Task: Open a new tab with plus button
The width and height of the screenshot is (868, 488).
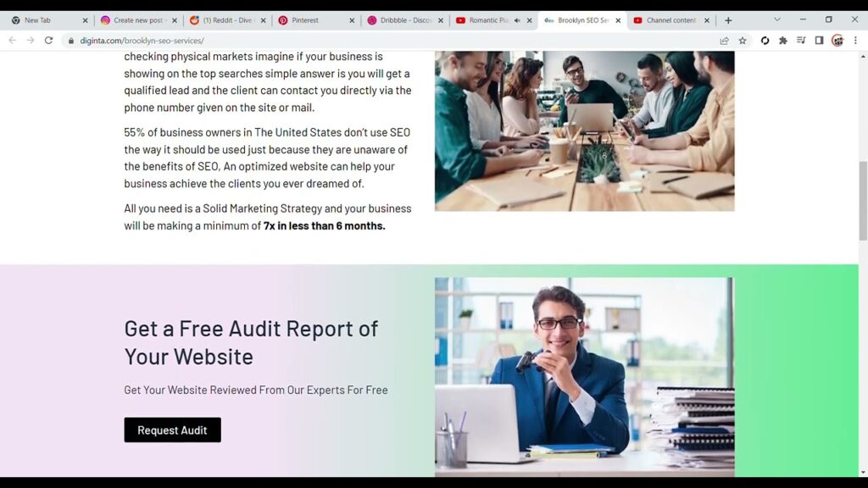Action: pyautogui.click(x=728, y=20)
